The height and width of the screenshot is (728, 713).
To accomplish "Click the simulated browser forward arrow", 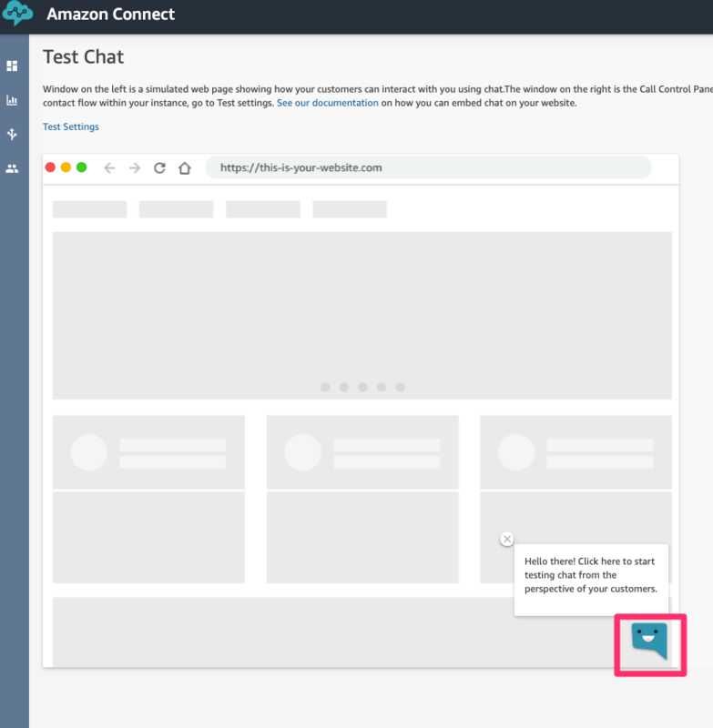I will pyautogui.click(x=135, y=167).
